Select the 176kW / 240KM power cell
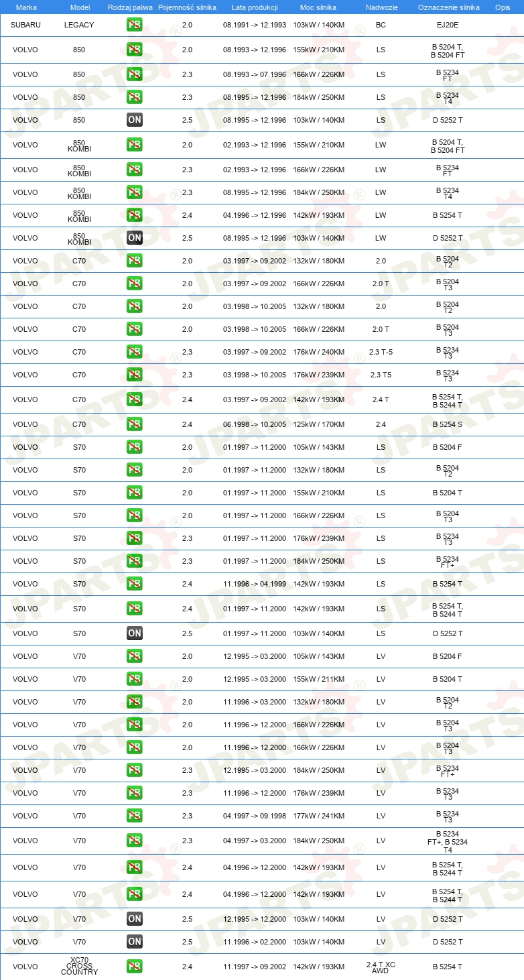524x980 pixels. pyautogui.click(x=319, y=352)
